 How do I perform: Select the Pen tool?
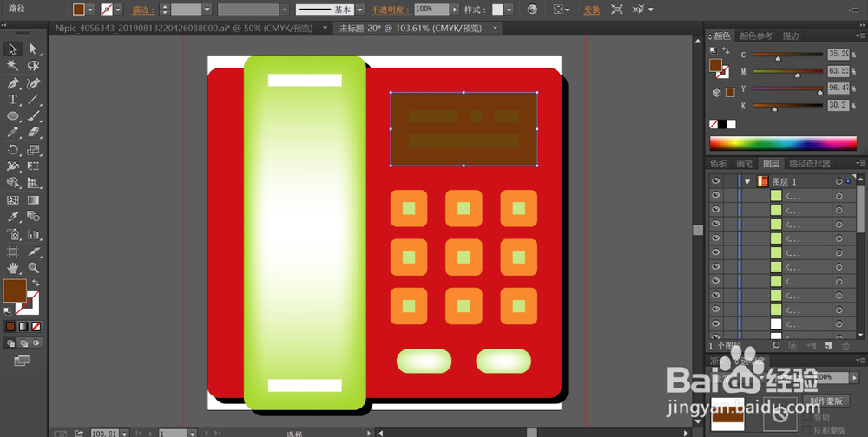pyautogui.click(x=13, y=83)
